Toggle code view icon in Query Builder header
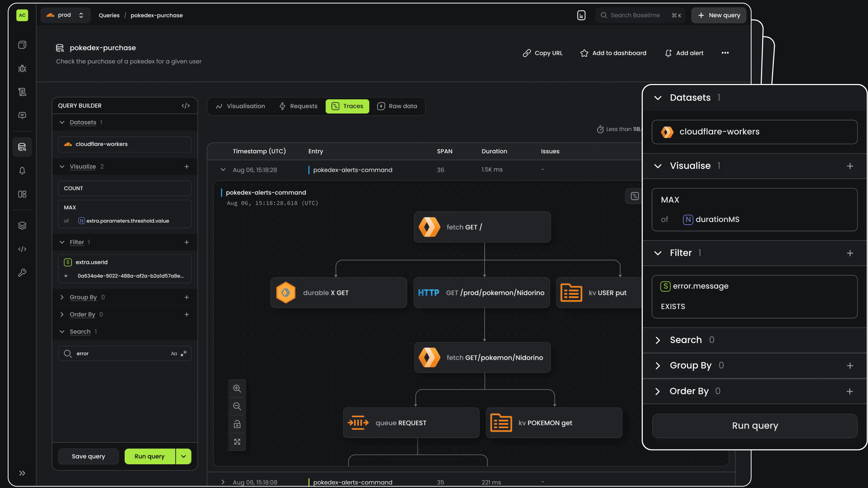The height and width of the screenshot is (488, 868). pos(186,106)
